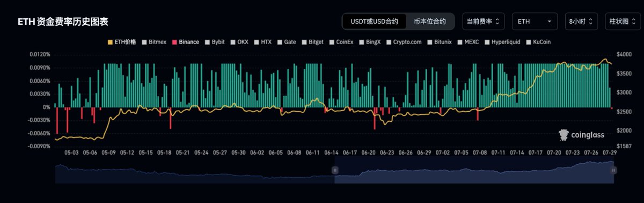The width and height of the screenshot is (644, 203).
Task: Toggle the KuCoin legend series
Action: tap(538, 42)
